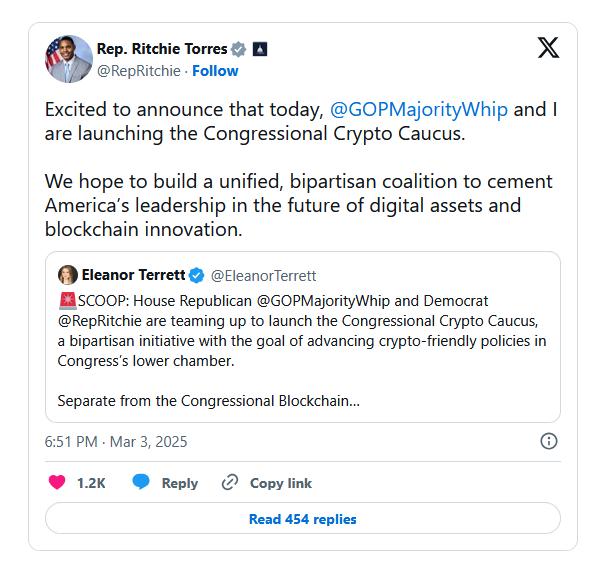The width and height of the screenshot is (600, 568).
Task: Click the Copy link chain icon
Action: click(x=230, y=483)
